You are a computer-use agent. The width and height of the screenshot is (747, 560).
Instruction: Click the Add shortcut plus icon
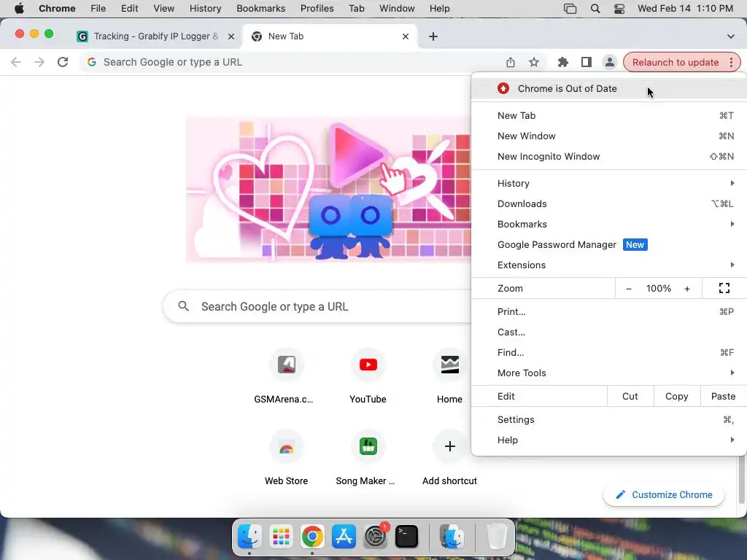(449, 447)
